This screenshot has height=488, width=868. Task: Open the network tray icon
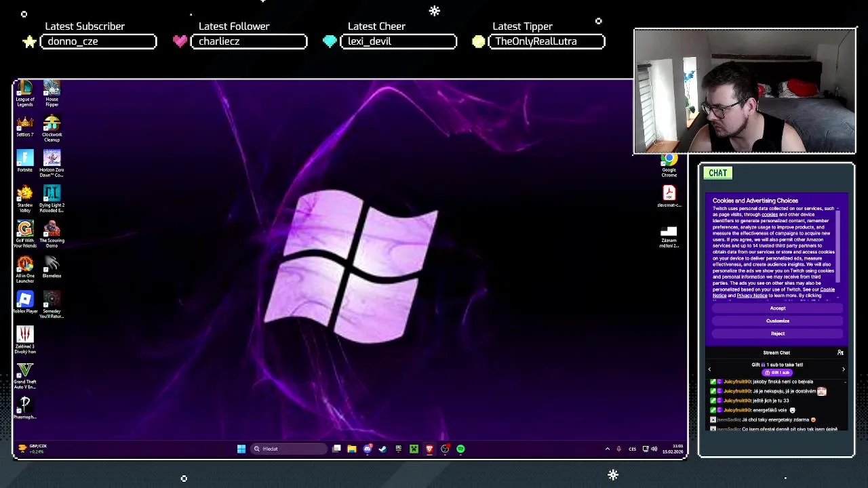646,449
